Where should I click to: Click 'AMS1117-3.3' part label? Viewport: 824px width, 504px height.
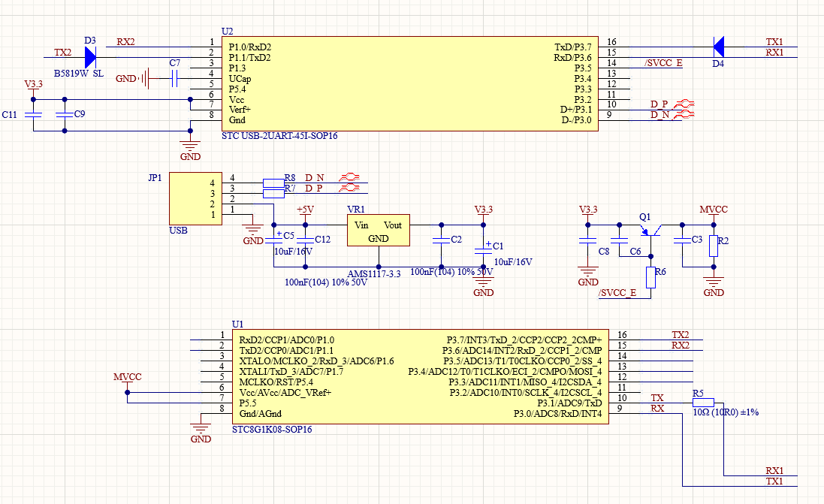(x=374, y=274)
